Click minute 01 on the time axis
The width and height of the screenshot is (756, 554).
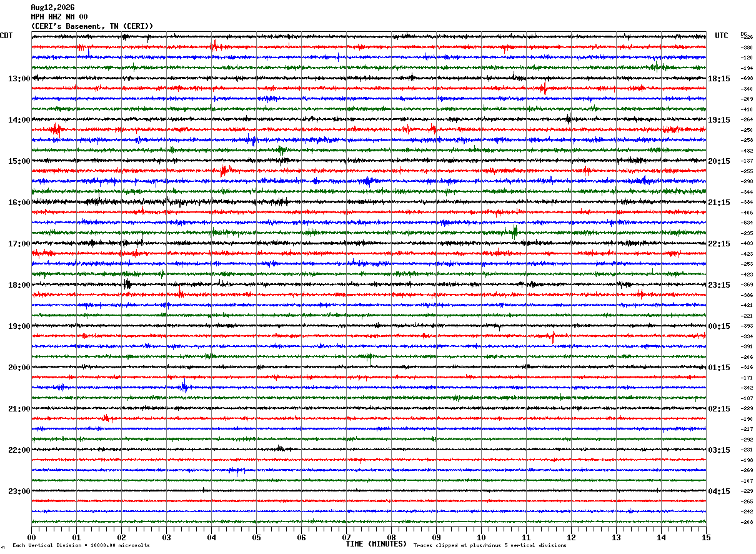coord(76,537)
